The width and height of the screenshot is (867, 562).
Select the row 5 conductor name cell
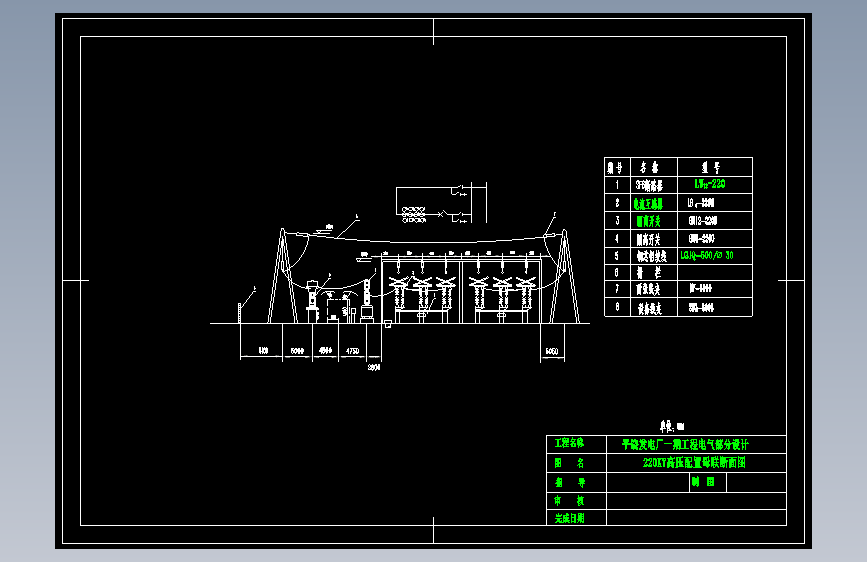(x=654, y=256)
